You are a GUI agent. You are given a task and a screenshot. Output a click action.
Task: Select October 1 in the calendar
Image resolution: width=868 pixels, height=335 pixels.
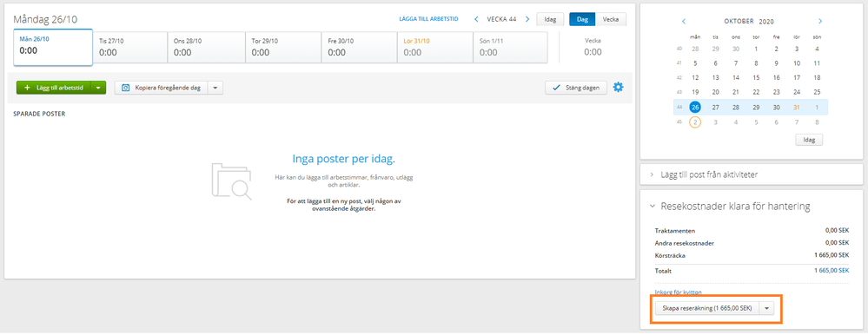pos(756,49)
